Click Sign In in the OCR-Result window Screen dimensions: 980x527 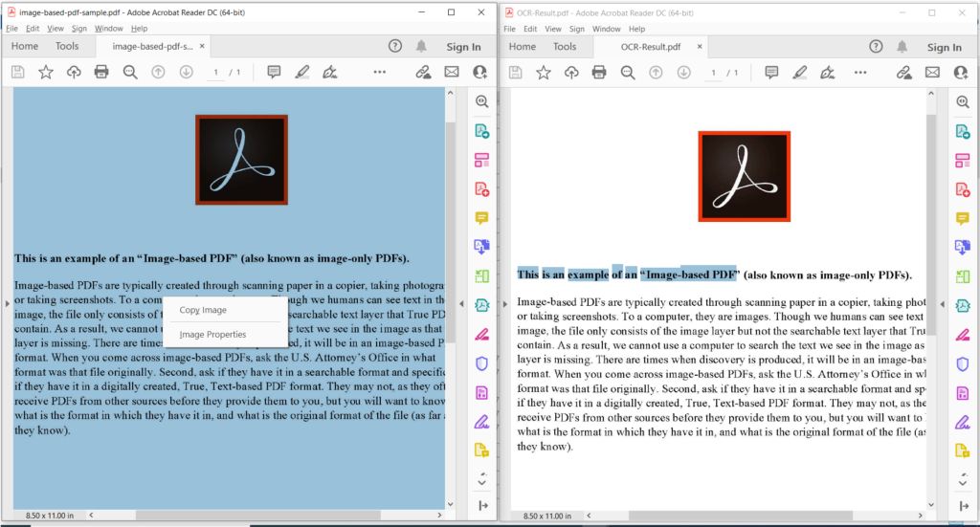tap(944, 47)
